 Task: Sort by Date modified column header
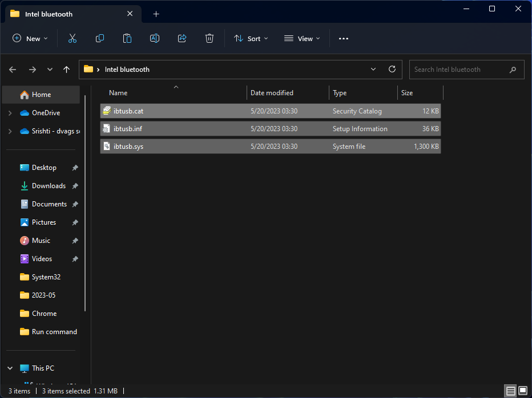pos(272,93)
